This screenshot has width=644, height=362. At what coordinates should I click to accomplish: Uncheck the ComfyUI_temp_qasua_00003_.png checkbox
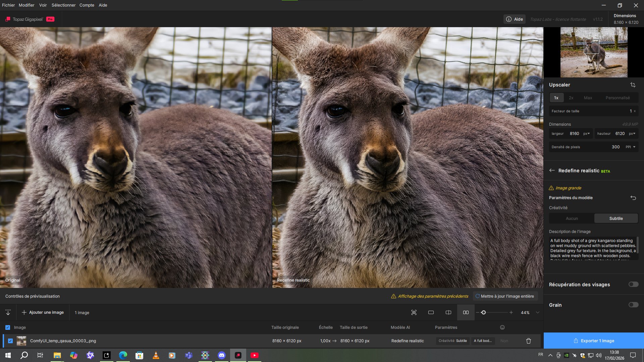pyautogui.click(x=10, y=341)
